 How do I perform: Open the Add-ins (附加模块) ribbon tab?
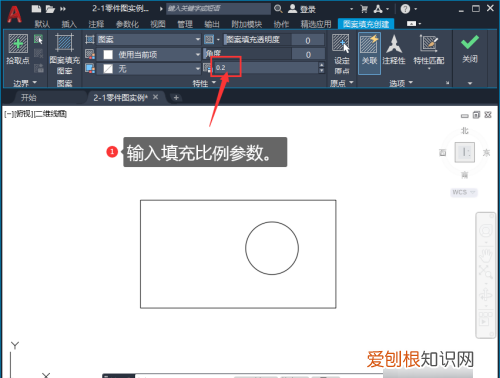point(247,24)
